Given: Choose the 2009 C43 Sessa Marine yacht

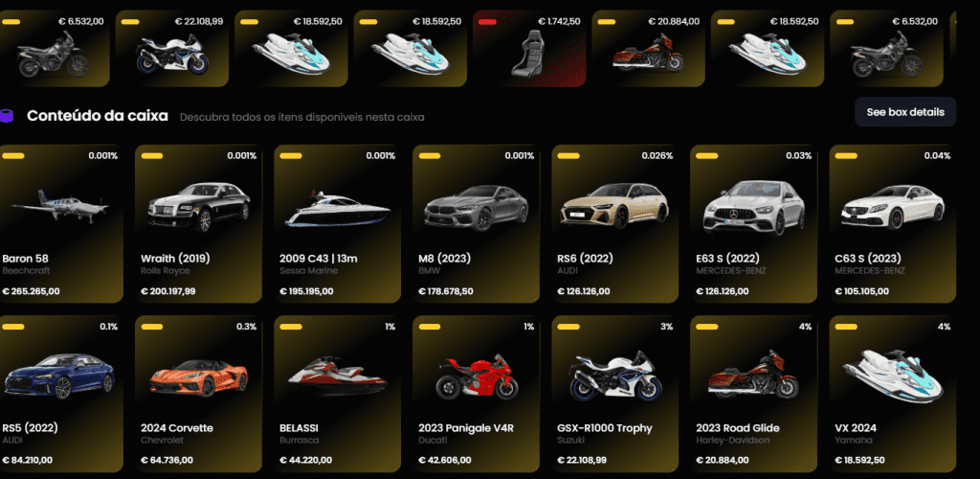Looking at the screenshot, I should [x=338, y=224].
